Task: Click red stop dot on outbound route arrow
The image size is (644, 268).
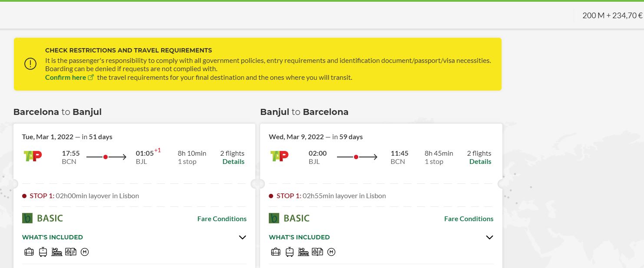Action: point(106,157)
